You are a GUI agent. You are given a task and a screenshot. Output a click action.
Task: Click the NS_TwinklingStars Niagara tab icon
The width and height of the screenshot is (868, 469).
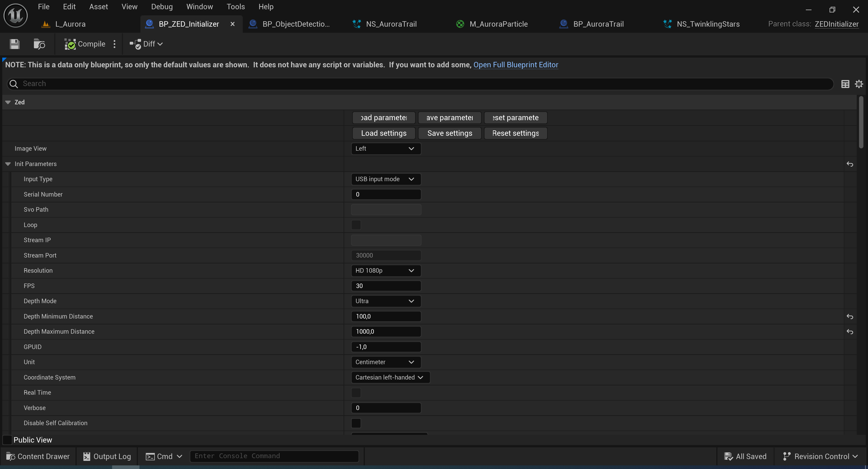[x=667, y=24]
